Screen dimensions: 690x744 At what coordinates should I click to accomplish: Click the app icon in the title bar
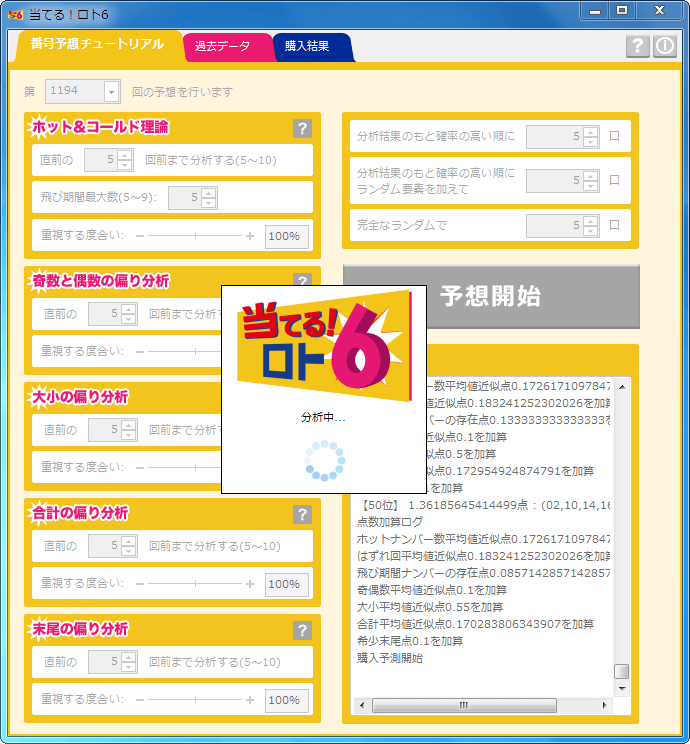(16, 15)
